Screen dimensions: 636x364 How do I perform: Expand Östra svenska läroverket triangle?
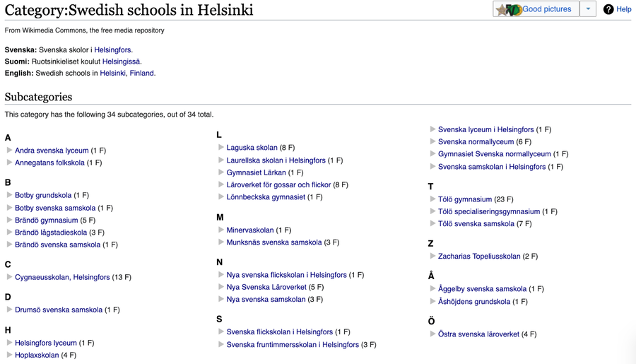coord(432,334)
